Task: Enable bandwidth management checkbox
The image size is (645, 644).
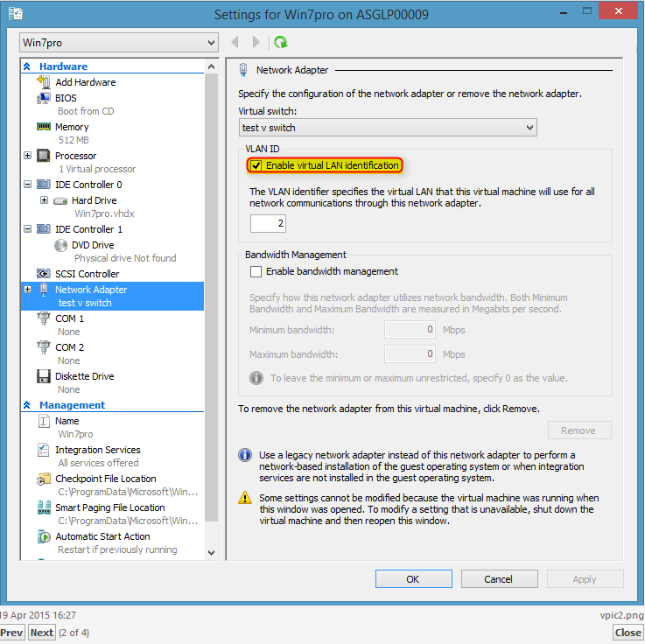Action: [x=256, y=271]
